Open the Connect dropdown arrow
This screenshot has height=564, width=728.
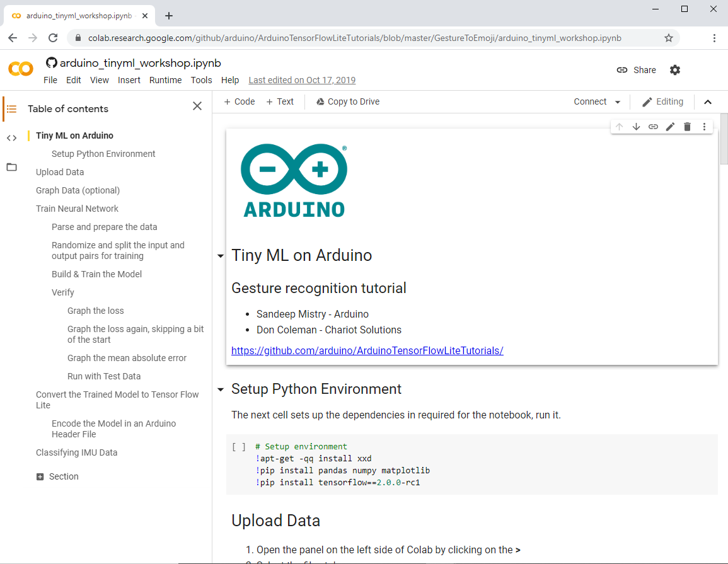(x=618, y=102)
